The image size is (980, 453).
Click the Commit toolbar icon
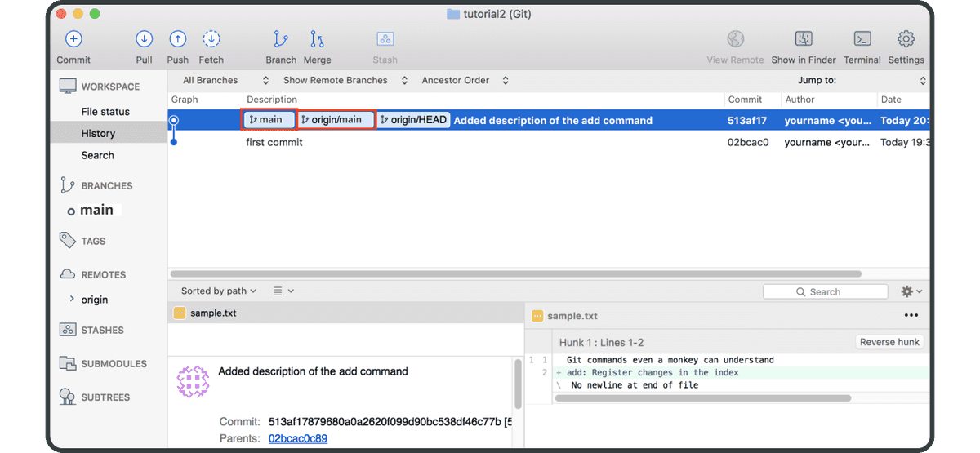point(73,39)
